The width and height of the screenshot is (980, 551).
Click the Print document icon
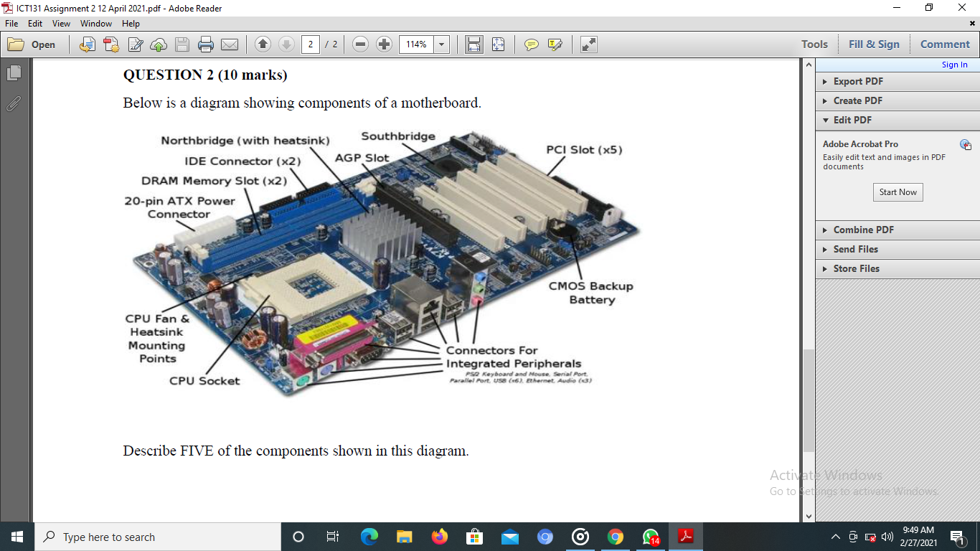pos(206,44)
